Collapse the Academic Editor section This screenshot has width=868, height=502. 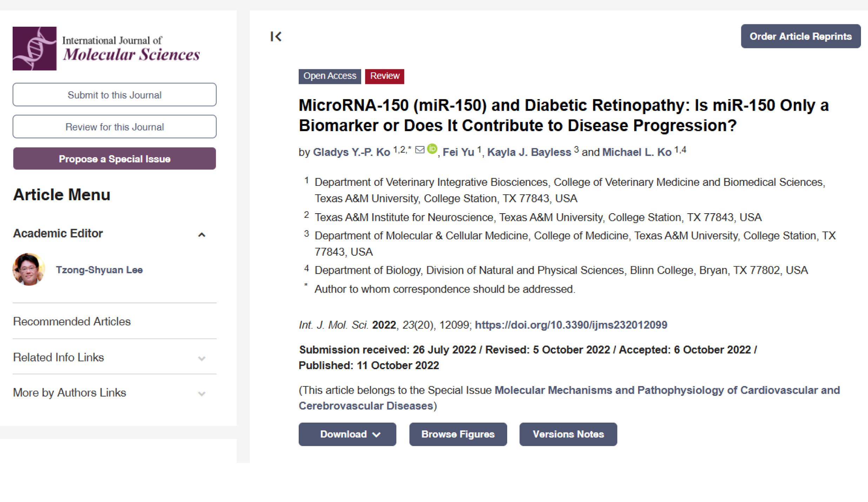tap(201, 235)
